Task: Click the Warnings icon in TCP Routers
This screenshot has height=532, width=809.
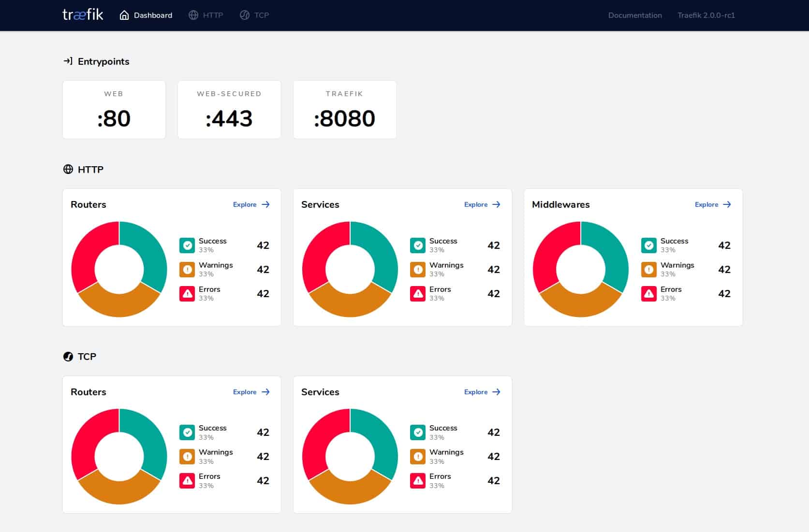Action: pyautogui.click(x=187, y=457)
